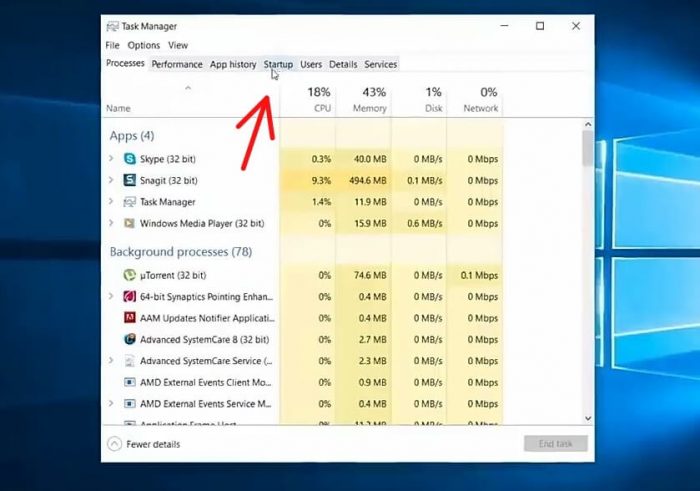Click the Skype app icon
The height and width of the screenshot is (491, 700).
[x=129, y=158]
